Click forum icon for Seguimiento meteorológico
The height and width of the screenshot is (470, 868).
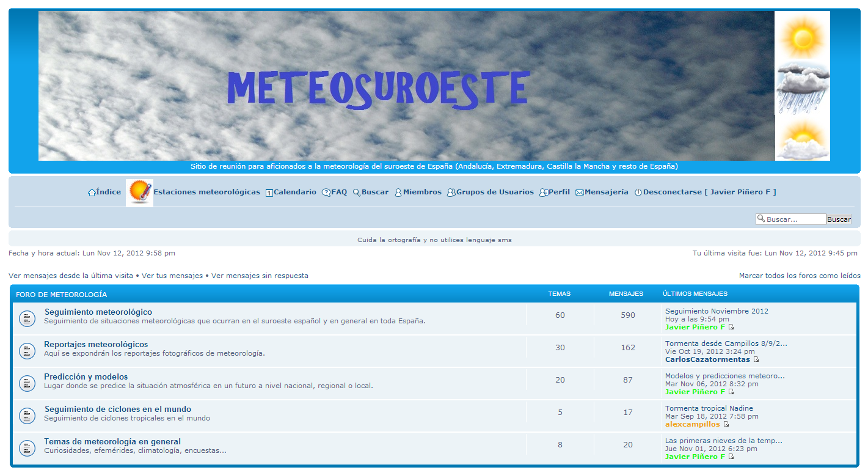(x=27, y=318)
